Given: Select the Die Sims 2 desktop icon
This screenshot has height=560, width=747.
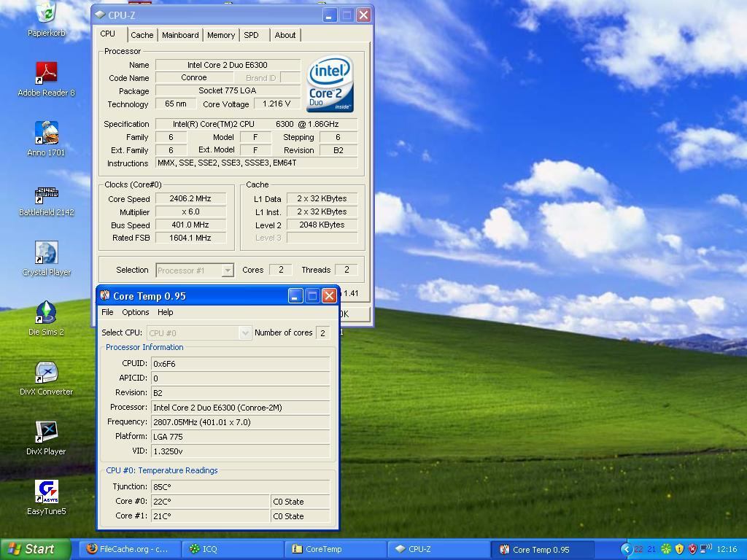Looking at the screenshot, I should point(46,312).
